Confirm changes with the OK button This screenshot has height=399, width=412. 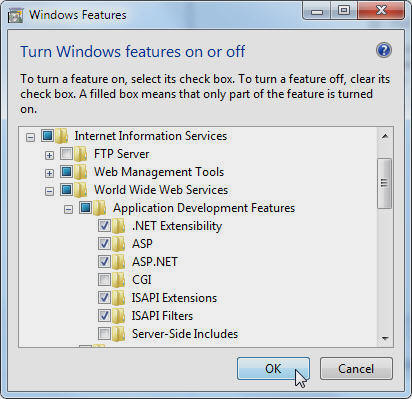[273, 369]
